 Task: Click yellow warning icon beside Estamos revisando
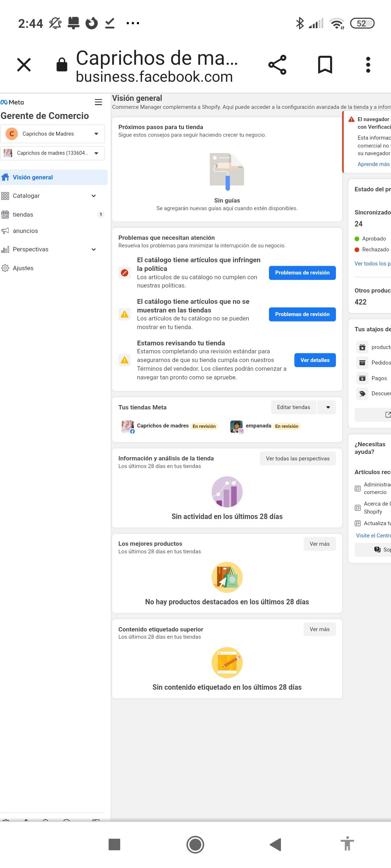(125, 360)
